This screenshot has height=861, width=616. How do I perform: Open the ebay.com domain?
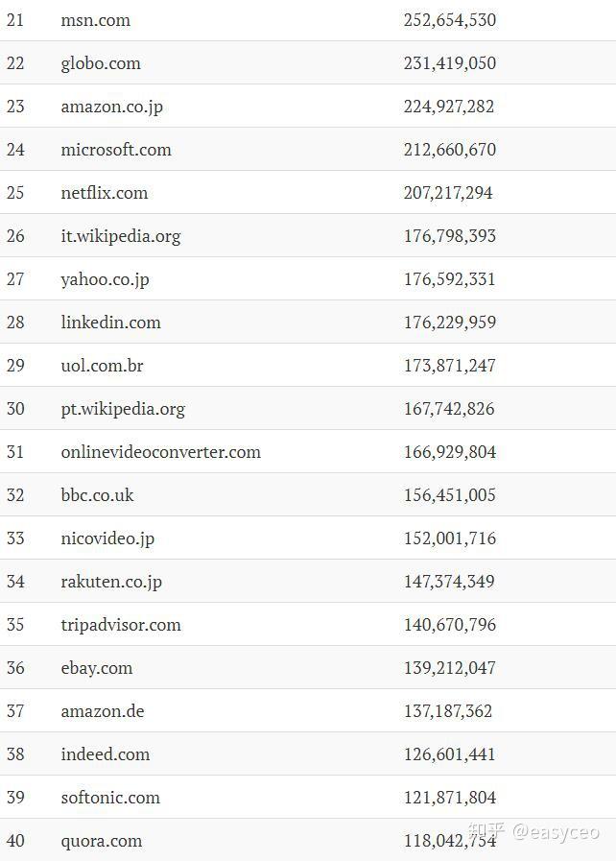97,668
